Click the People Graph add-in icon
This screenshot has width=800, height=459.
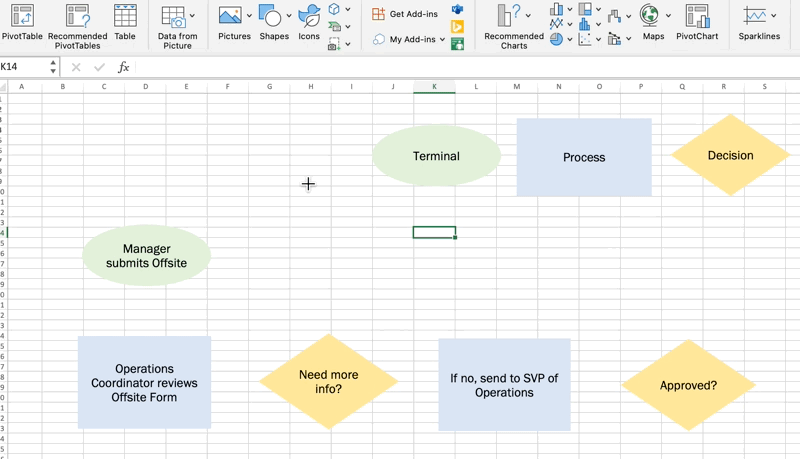pyautogui.click(x=458, y=44)
